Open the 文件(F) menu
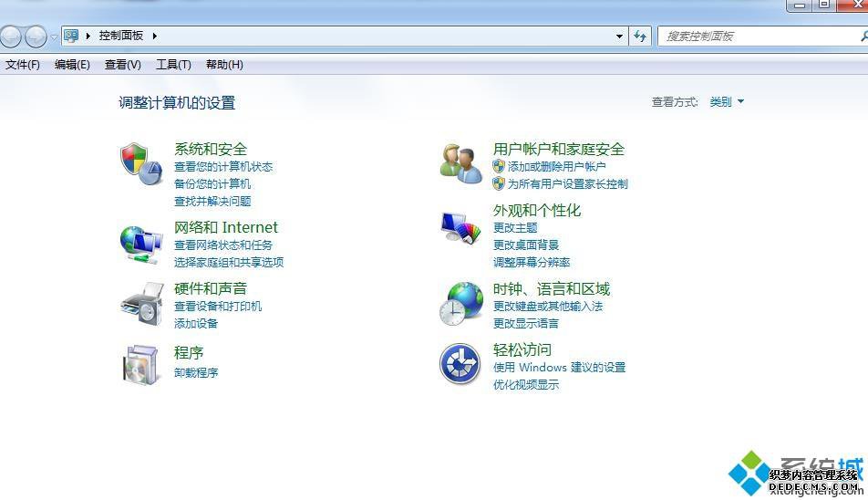 [x=23, y=65]
